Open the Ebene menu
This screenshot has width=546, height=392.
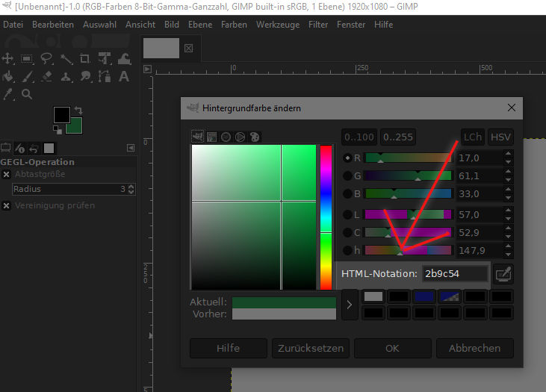pos(200,25)
